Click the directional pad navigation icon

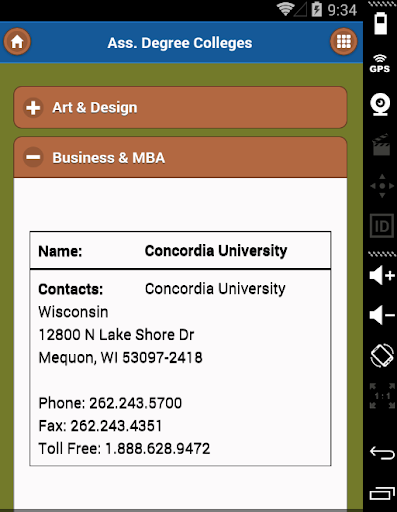click(x=382, y=186)
